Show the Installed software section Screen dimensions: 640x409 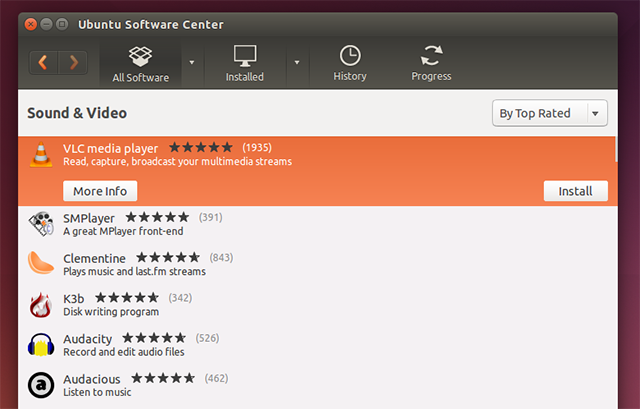coord(245,64)
